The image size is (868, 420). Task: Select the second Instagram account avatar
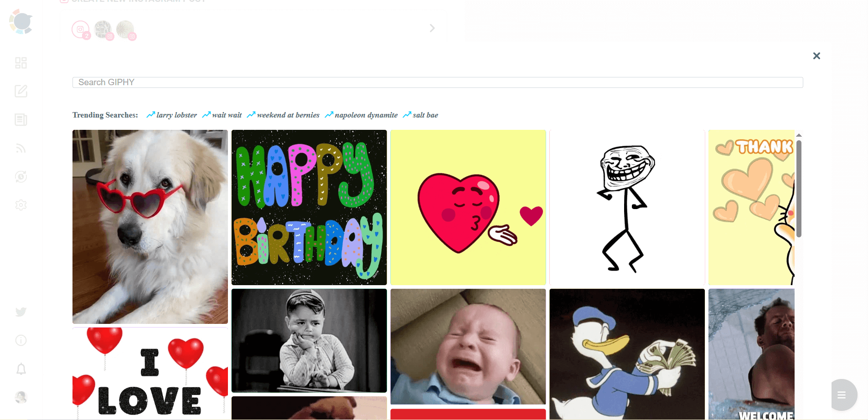(103, 30)
